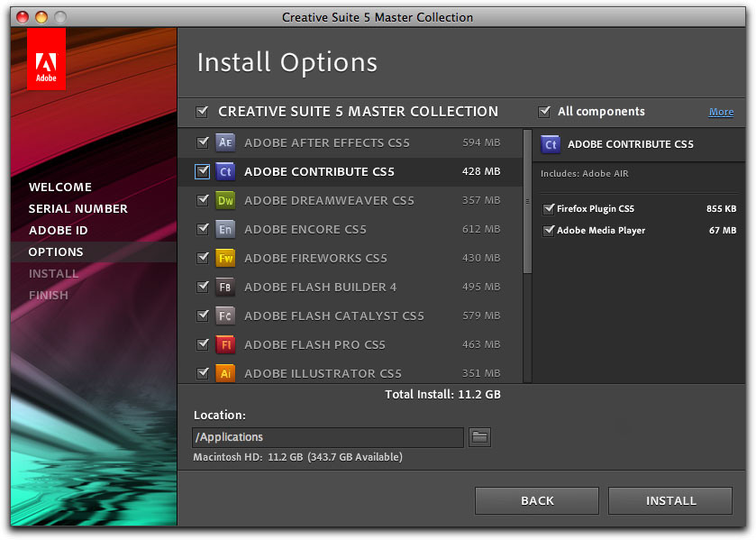The image size is (756, 540).
Task: Minimize the window with yellow button
Action: click(41, 17)
